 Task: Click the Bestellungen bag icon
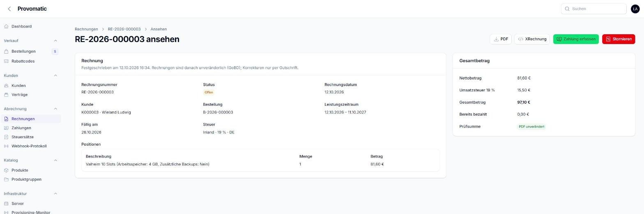coord(6,51)
